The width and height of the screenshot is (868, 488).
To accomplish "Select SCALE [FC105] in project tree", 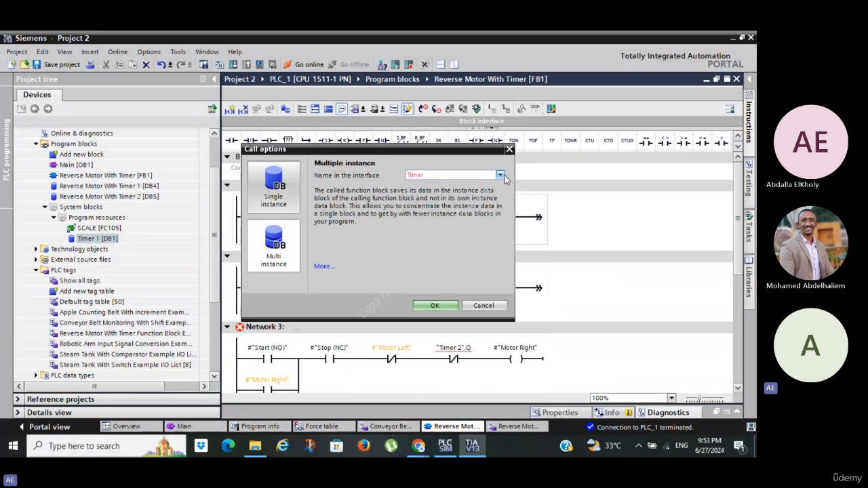I will [x=98, y=228].
